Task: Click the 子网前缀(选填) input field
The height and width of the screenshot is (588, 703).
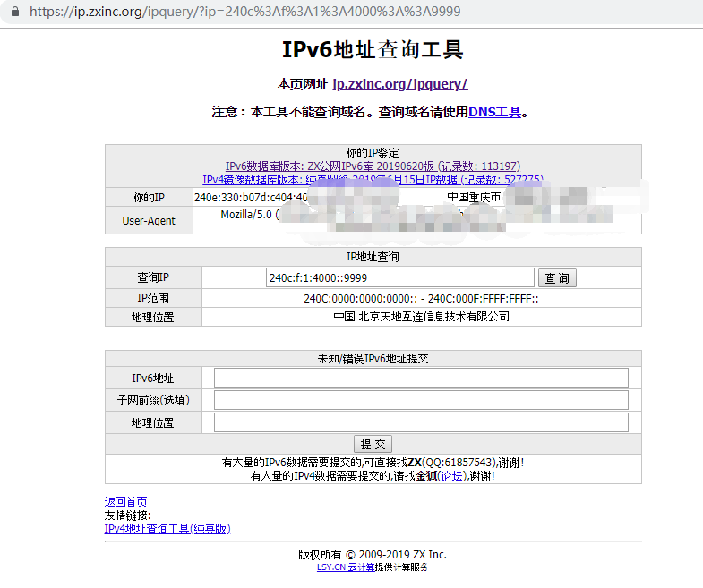Action: tap(421, 400)
